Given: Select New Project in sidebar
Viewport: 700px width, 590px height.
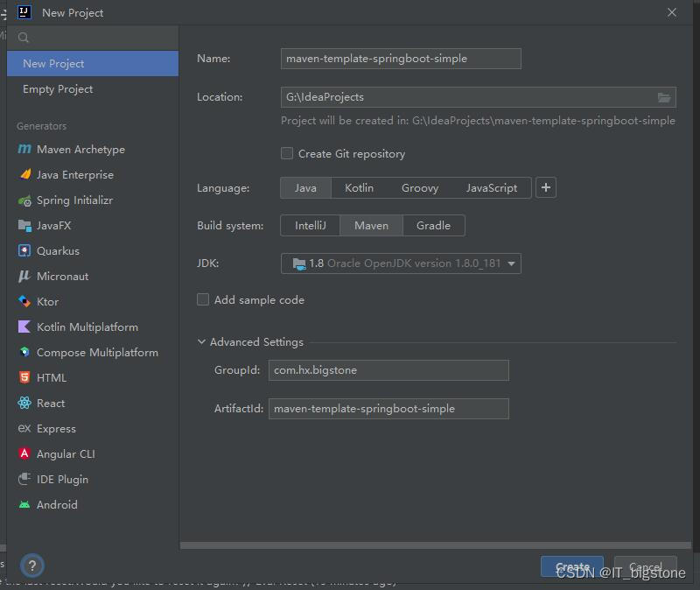Looking at the screenshot, I should (x=93, y=63).
